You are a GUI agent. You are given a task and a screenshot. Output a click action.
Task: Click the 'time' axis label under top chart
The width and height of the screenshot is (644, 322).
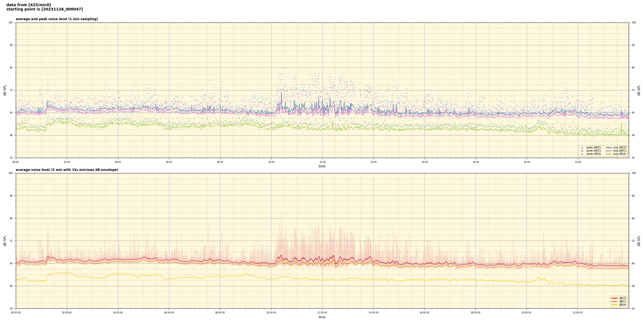pos(322,166)
